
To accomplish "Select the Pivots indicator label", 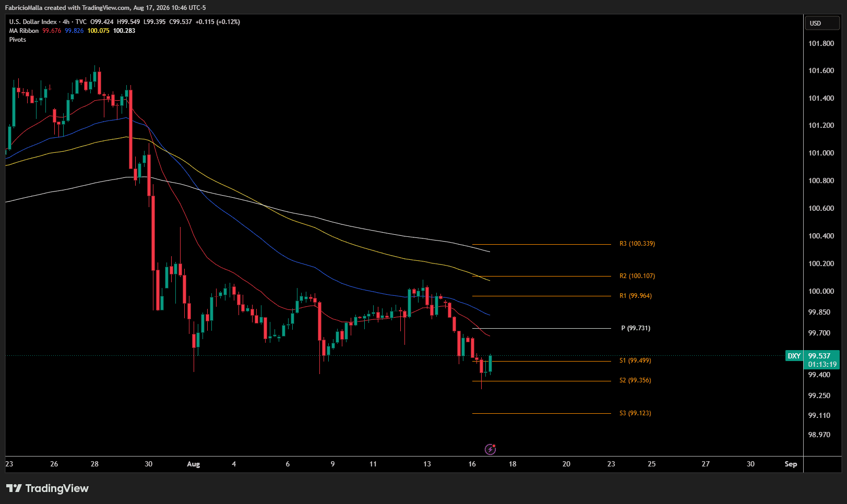I will [18, 40].
